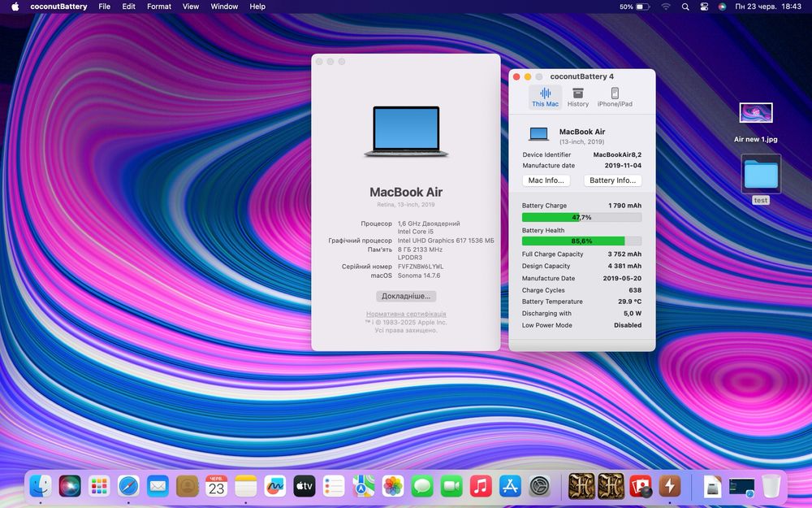Click the 29.9 °C battery temperature value
The image size is (812, 508).
point(630,302)
